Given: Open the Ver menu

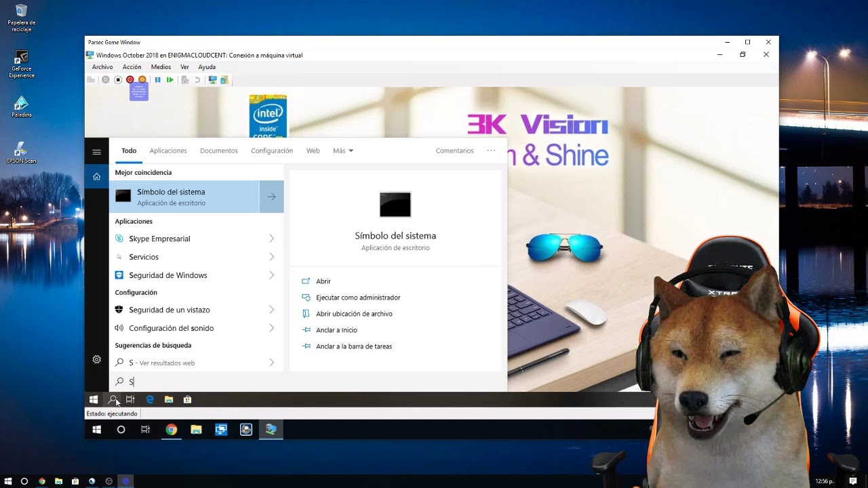Looking at the screenshot, I should point(184,67).
